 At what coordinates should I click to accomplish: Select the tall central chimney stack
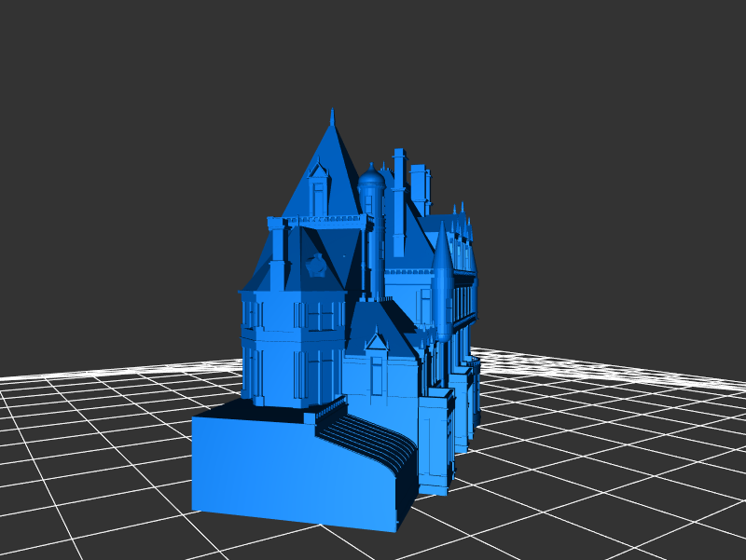tap(399, 200)
